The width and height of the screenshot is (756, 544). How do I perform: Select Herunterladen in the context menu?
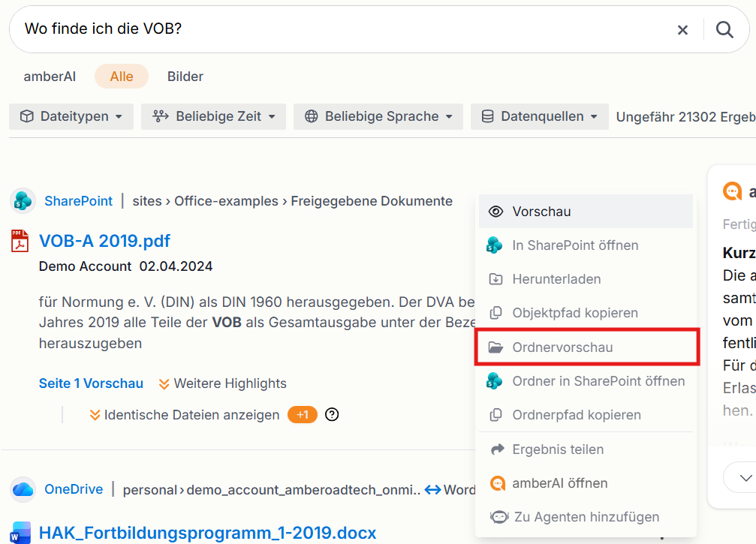point(586,279)
